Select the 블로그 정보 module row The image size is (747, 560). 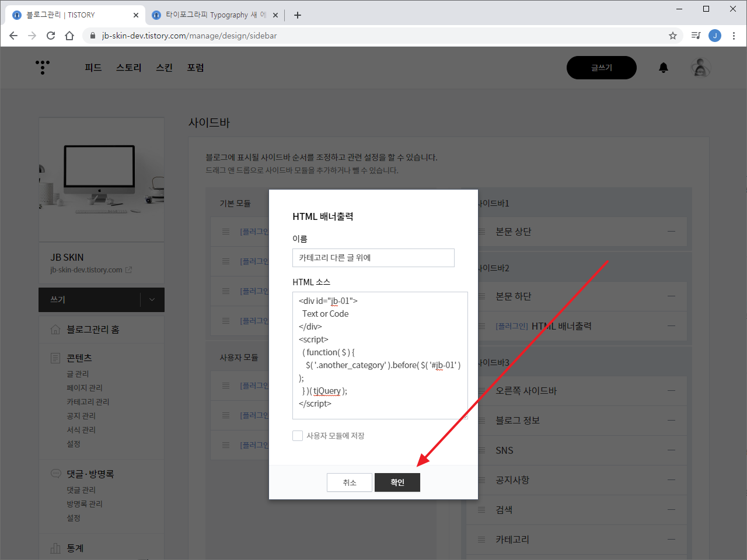click(x=577, y=421)
